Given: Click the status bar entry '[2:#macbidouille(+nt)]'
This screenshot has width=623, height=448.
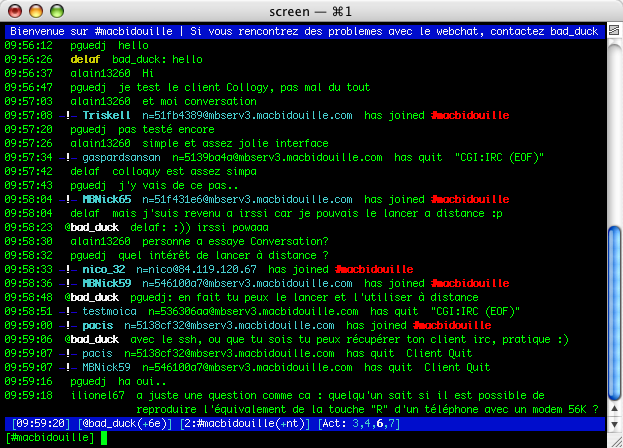Looking at the screenshot, I should tap(245, 423).
